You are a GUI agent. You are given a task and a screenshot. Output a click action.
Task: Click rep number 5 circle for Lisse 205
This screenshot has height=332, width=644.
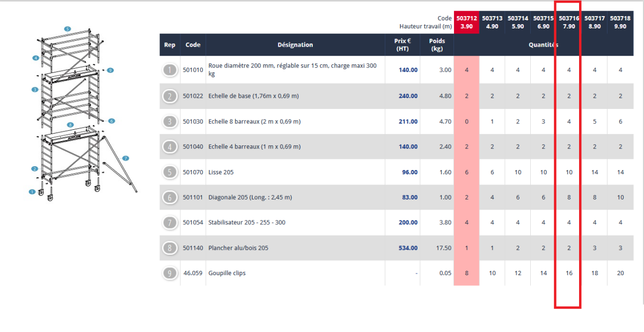point(170,172)
